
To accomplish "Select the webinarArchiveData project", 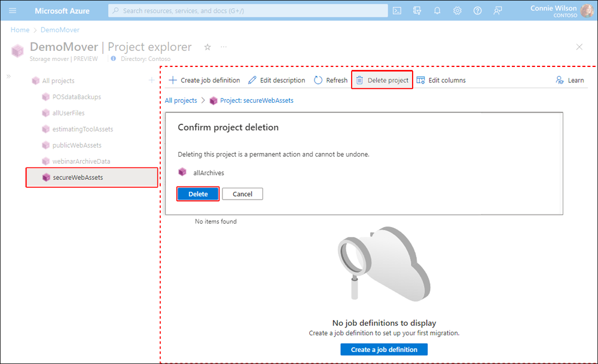I will point(81,161).
